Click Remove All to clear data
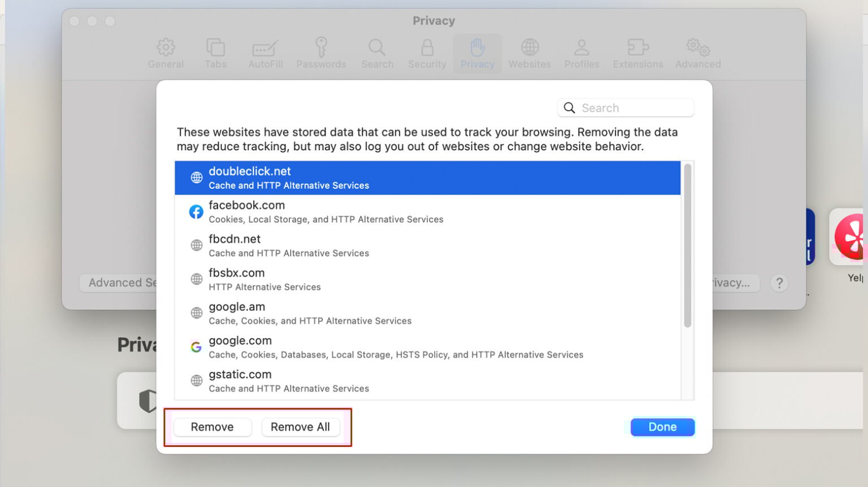The height and width of the screenshot is (487, 868). pos(300,427)
